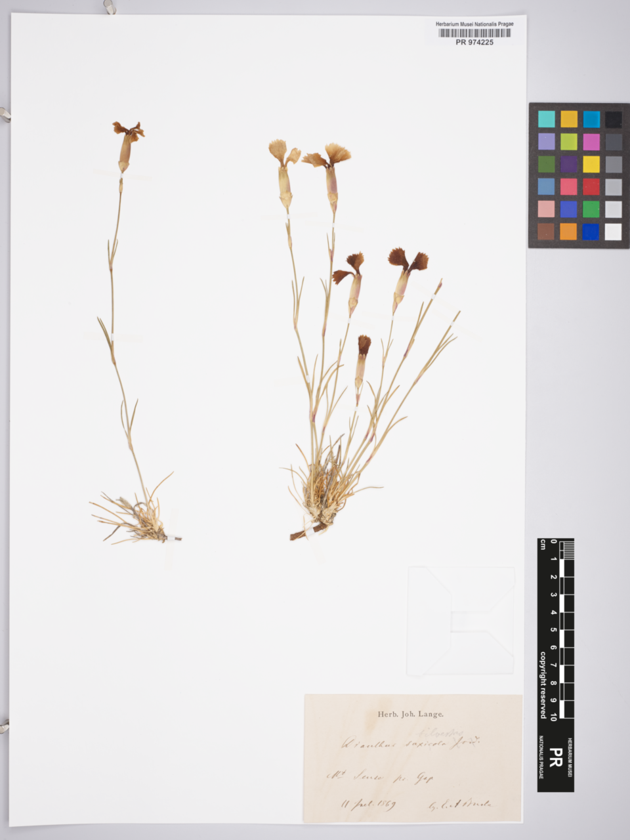The height and width of the screenshot is (840, 630).
Task: Choose the lime green color chart swatch
Action: pyautogui.click(x=568, y=142)
